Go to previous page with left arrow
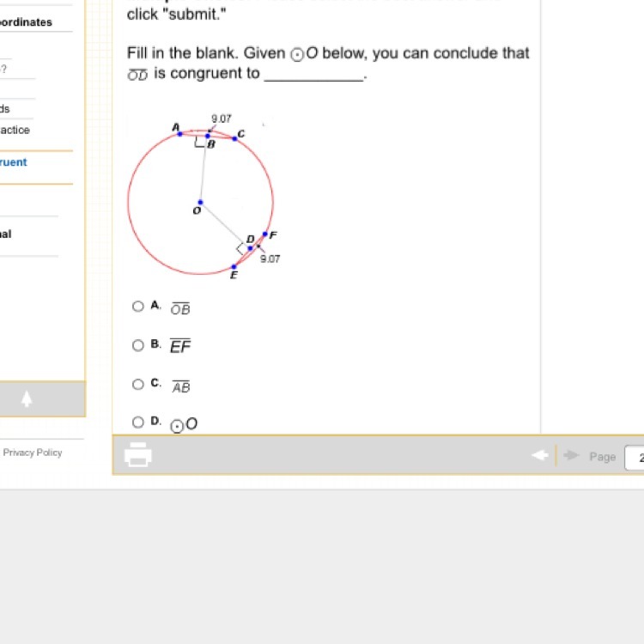 pyautogui.click(x=539, y=455)
